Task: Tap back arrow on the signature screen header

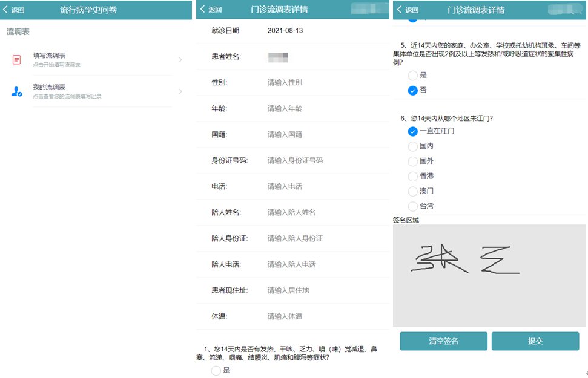Action: coord(407,10)
